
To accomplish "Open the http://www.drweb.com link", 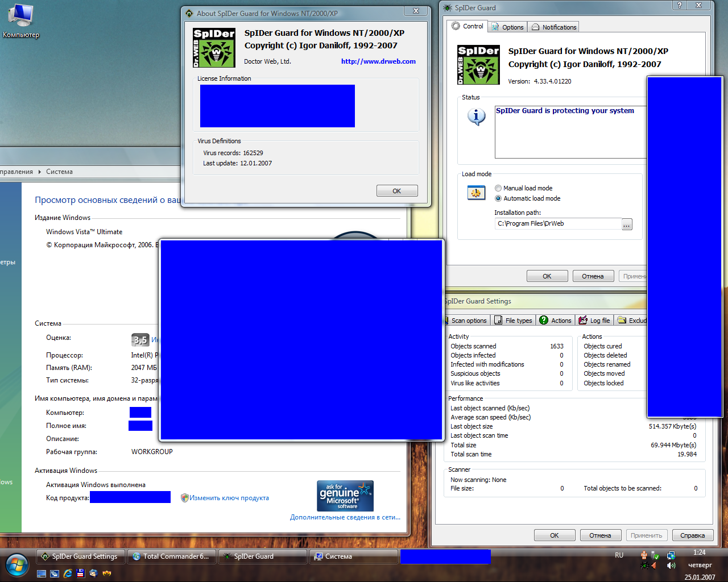I will [378, 61].
